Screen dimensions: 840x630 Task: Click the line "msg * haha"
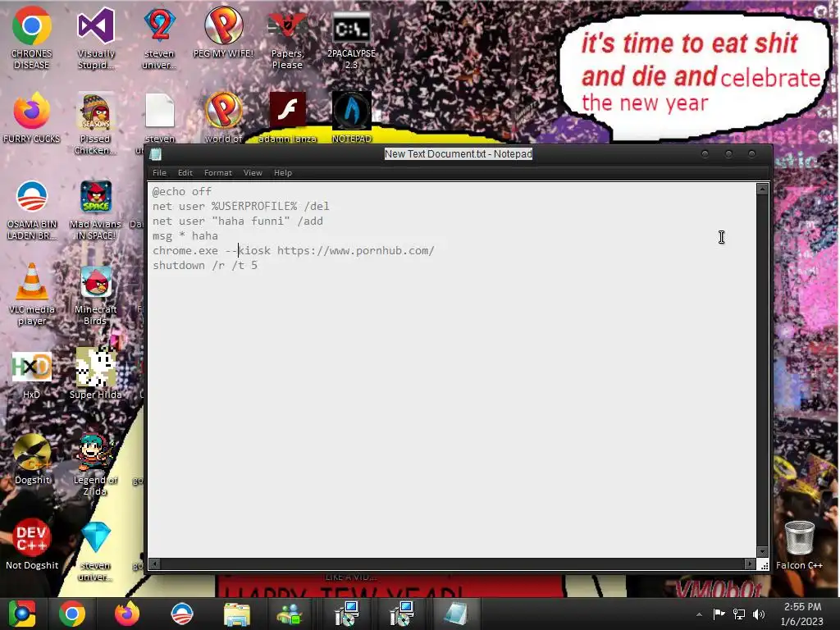pos(185,235)
